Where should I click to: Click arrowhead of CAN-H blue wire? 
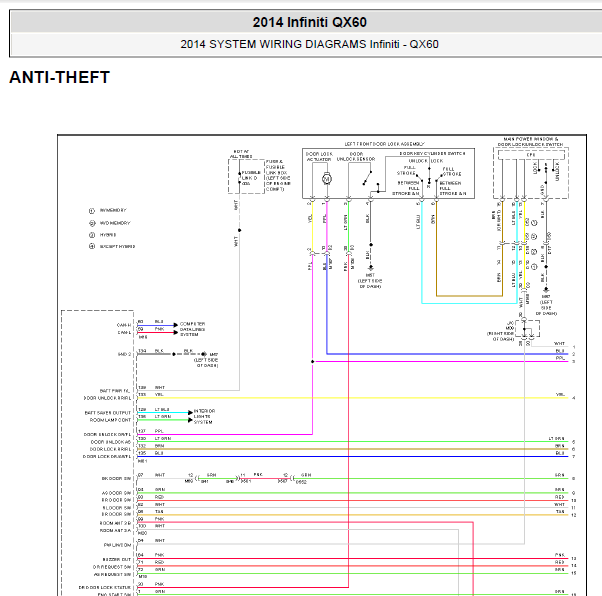pos(176,325)
